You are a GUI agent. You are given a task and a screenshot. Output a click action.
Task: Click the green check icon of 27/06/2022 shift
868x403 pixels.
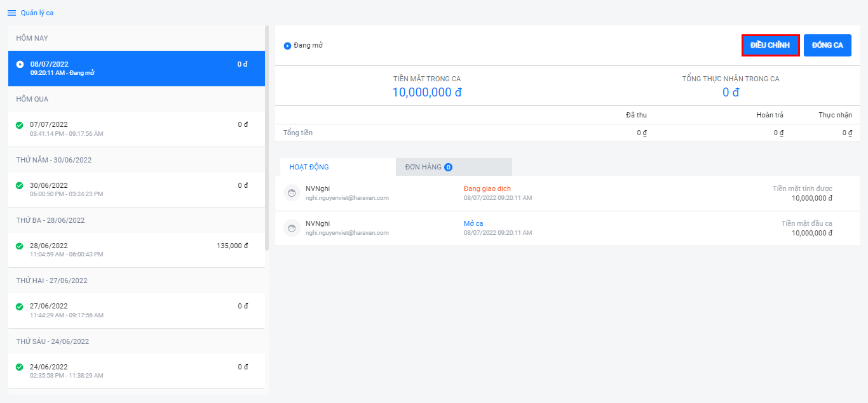coord(20,307)
